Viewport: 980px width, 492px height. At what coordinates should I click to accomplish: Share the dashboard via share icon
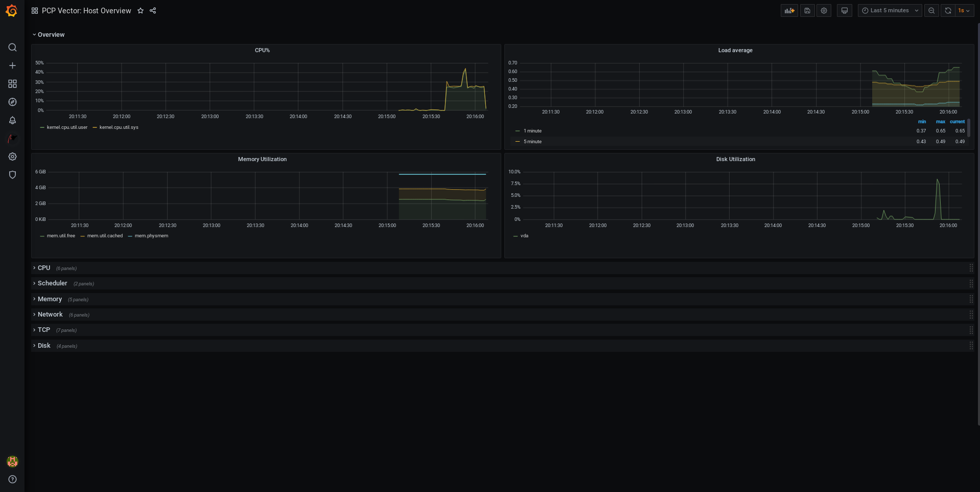coord(153,11)
